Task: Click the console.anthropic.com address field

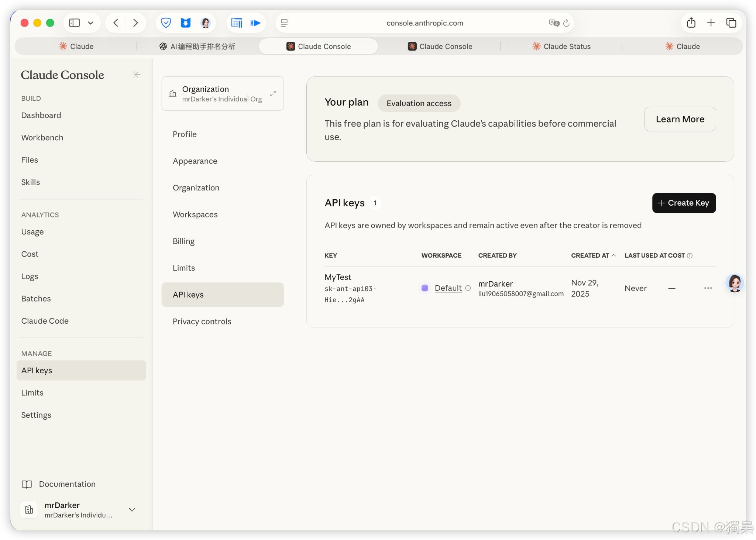Action: click(425, 23)
